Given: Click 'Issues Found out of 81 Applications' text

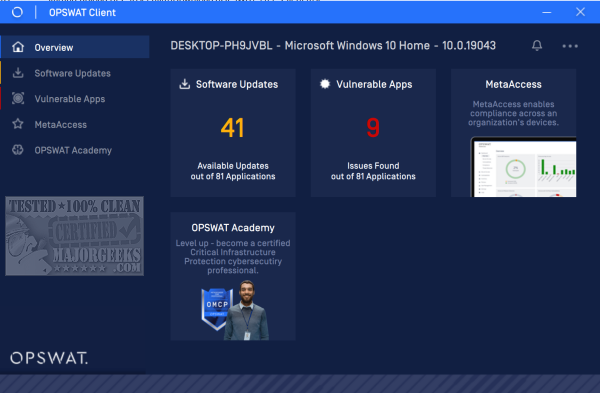Looking at the screenshot, I should click(373, 171).
